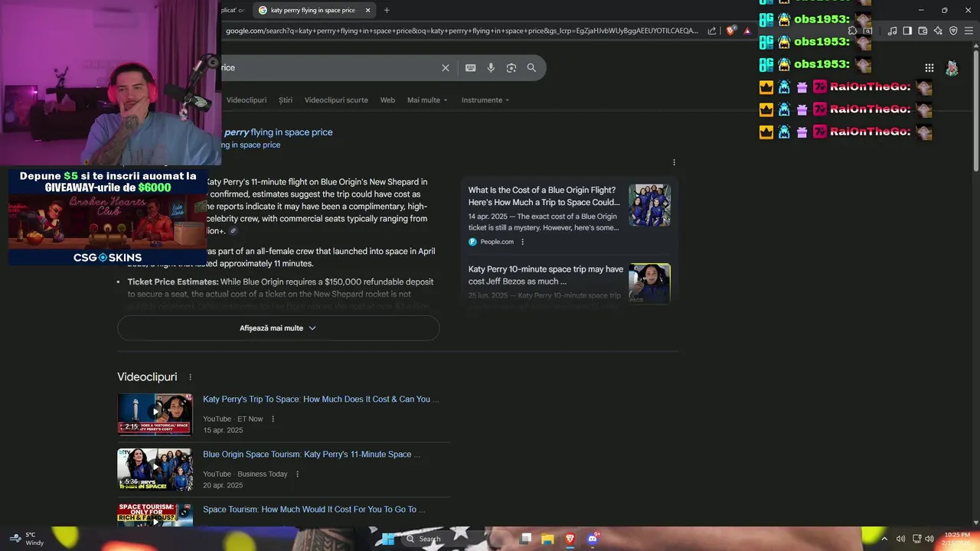This screenshot has width=980, height=551.
Task: Start a voice search with the microphone
Action: [491, 67]
